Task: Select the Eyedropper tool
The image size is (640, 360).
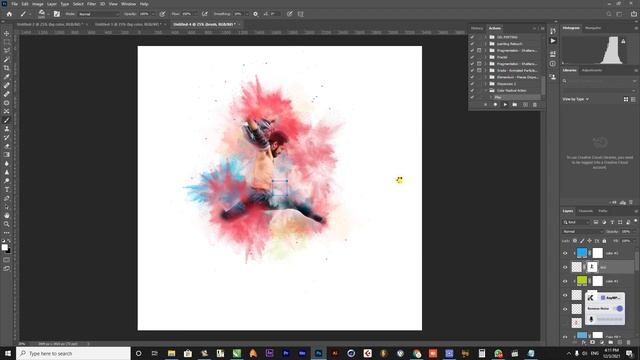Action: click(7, 77)
